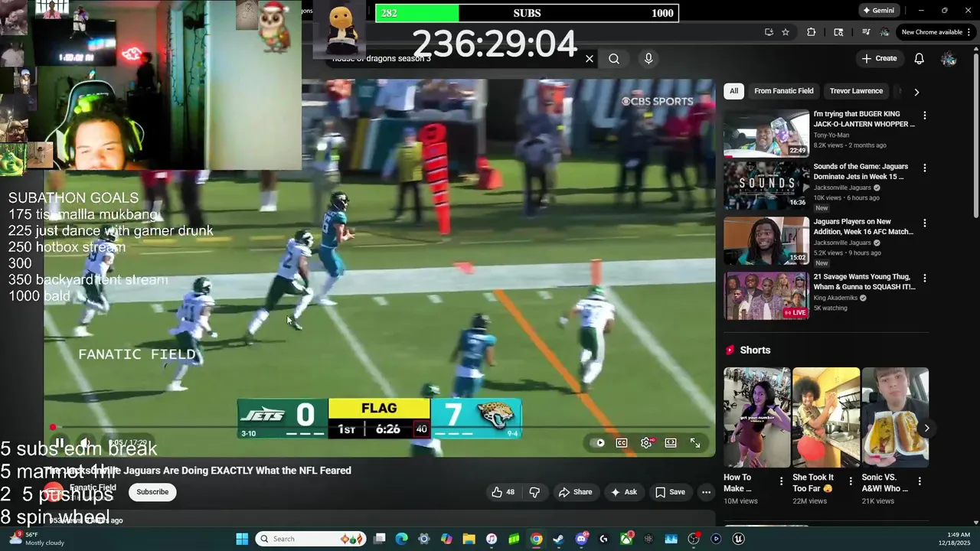Open the Xbox app from the taskbar

[626, 539]
